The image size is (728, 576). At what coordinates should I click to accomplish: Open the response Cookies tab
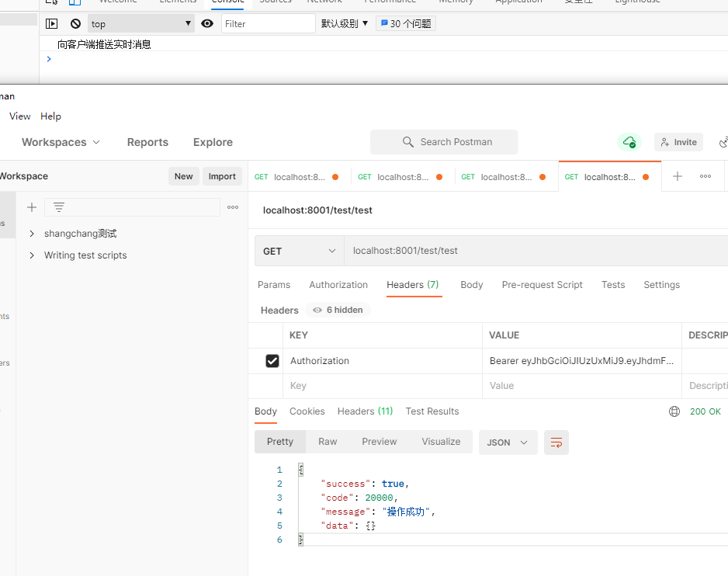(307, 411)
